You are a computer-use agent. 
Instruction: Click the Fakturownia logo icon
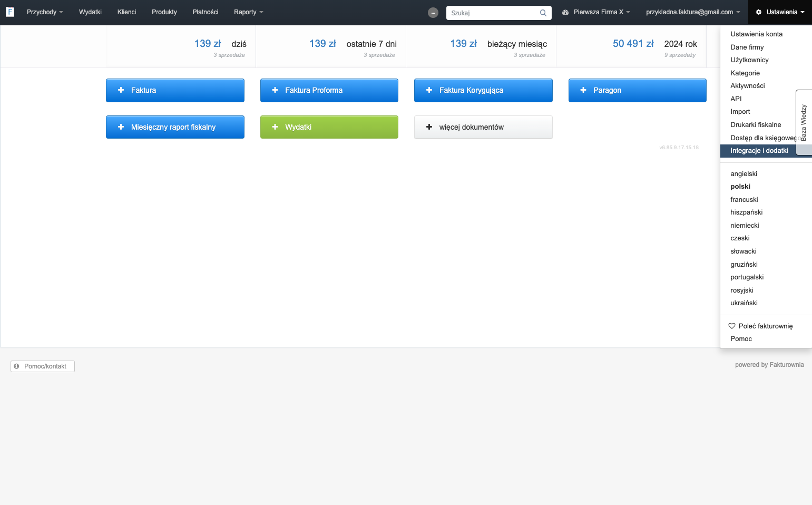pyautogui.click(x=10, y=12)
